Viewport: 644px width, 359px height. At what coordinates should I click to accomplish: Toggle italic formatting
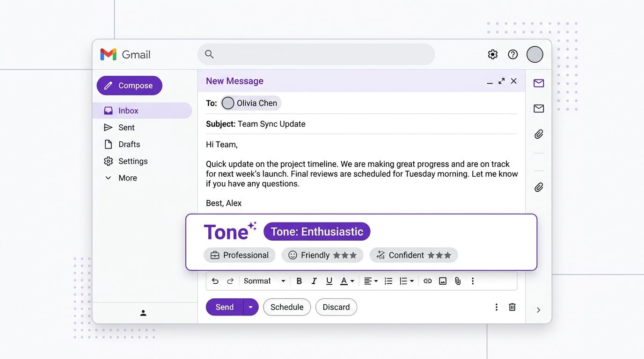(x=314, y=281)
